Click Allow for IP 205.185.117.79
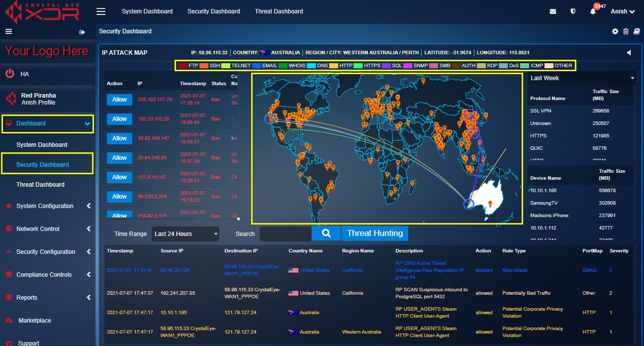The height and width of the screenshot is (346, 644). click(x=119, y=100)
